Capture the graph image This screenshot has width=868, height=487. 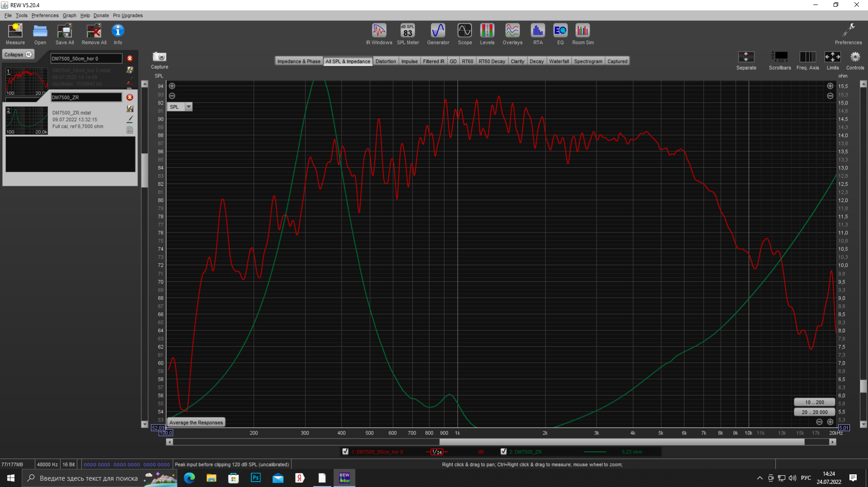(x=159, y=60)
